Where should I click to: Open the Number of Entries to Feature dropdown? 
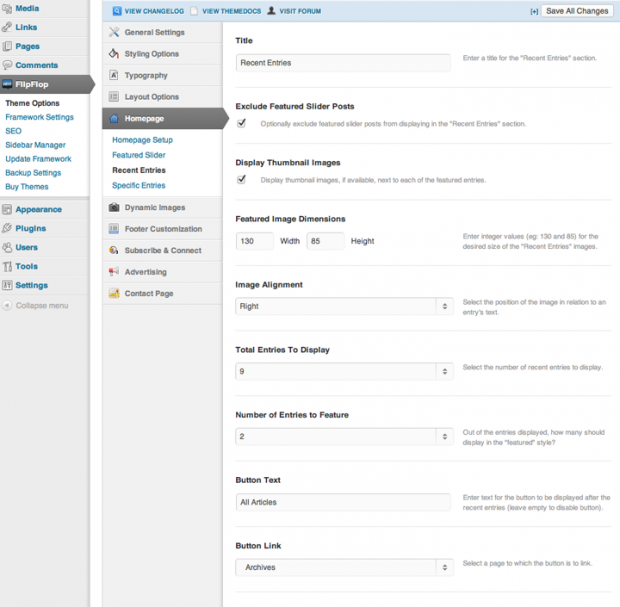tap(344, 437)
